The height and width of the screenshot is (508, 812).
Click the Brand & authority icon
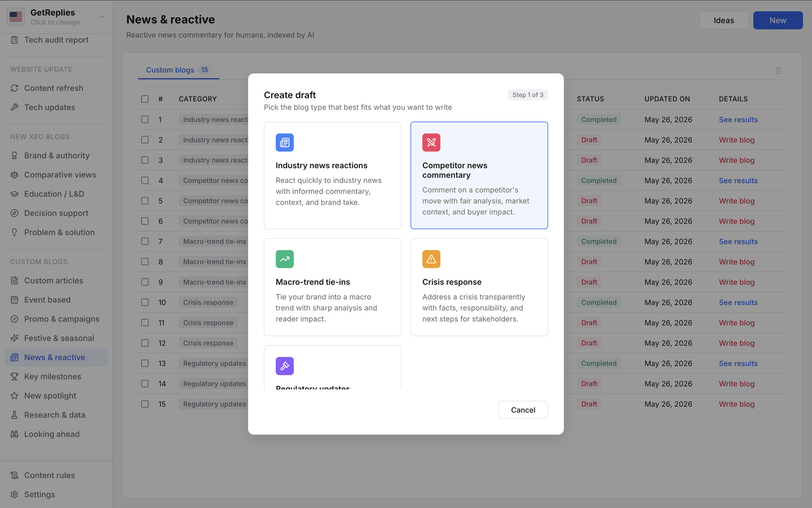click(15, 156)
